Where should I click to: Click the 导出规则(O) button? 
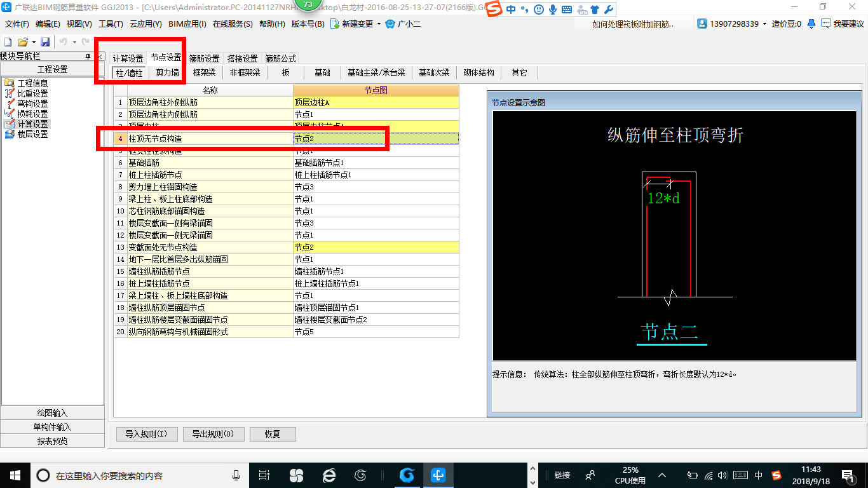point(213,435)
